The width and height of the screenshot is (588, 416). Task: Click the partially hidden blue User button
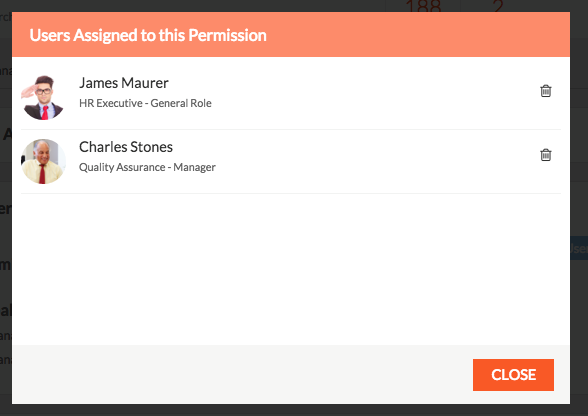pos(579,248)
